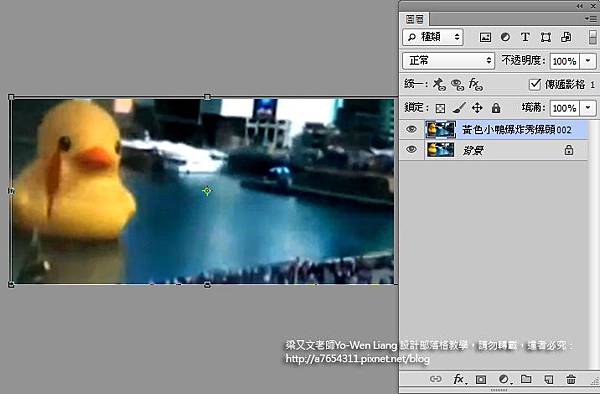Viewport: 600px width, 394px height.
Task: Lock transparent pixels icon
Action: point(440,108)
